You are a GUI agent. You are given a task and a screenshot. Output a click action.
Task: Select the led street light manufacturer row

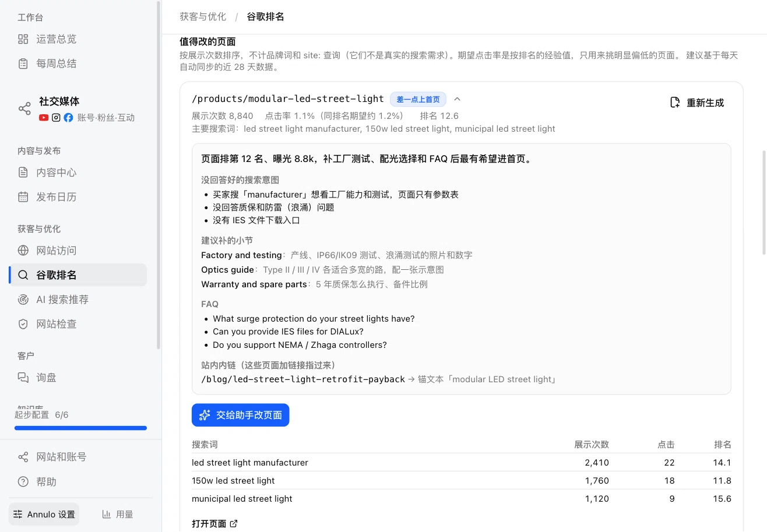(x=462, y=463)
